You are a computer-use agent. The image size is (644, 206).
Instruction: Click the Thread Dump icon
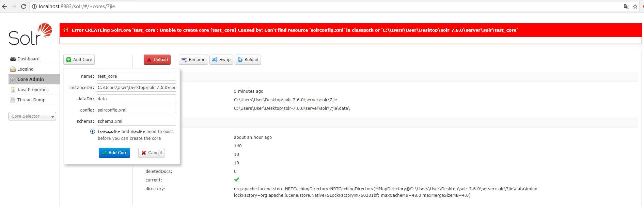(13, 100)
